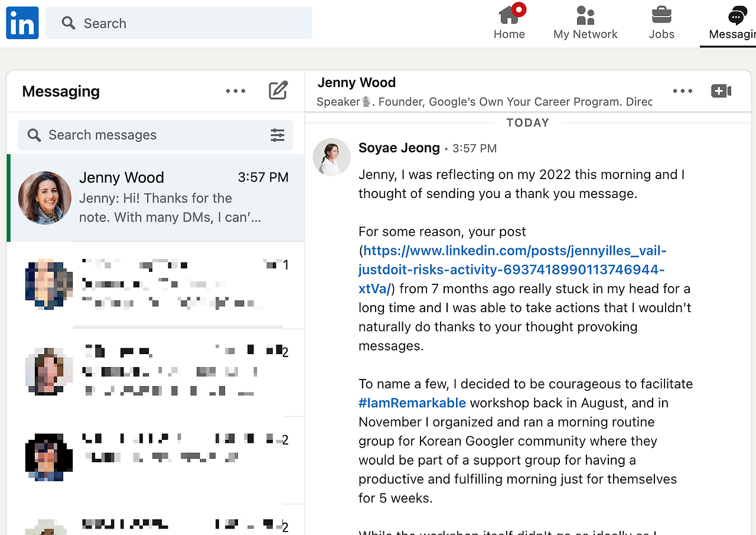Open Soyae Jeong's profile name link
756x535 pixels.
pyautogui.click(x=399, y=148)
